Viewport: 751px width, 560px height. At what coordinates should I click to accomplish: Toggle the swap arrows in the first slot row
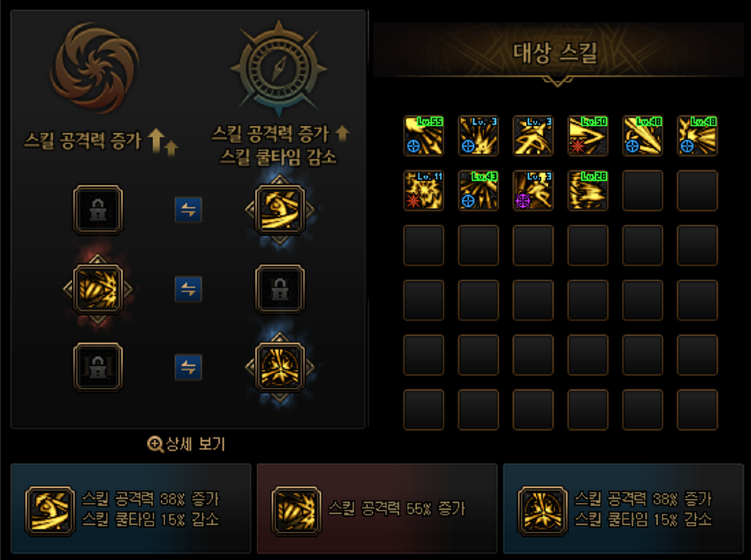point(189,210)
